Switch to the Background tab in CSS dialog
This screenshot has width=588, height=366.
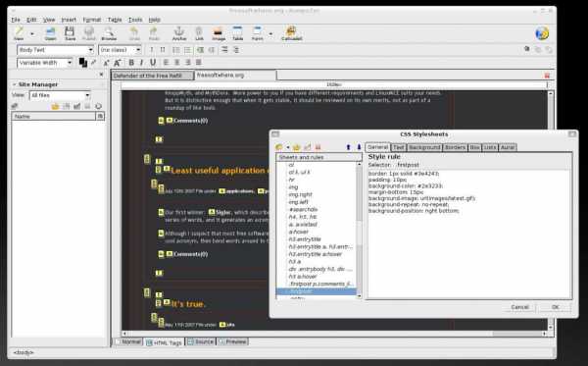point(424,147)
